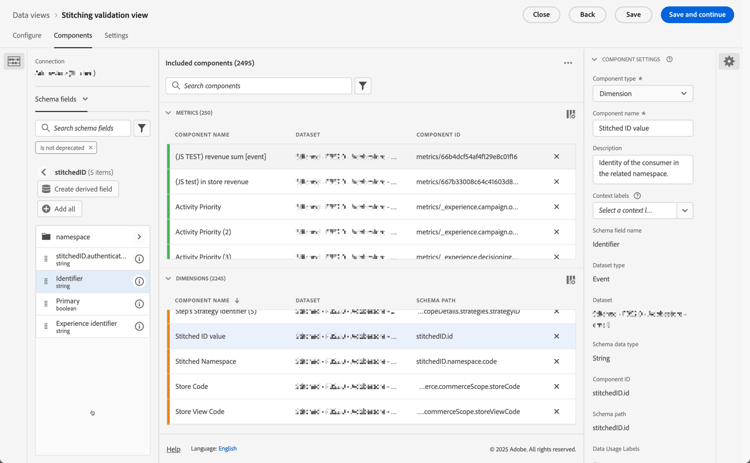The image size is (750, 463).
Task: Click the Back button
Action: pyautogui.click(x=587, y=15)
